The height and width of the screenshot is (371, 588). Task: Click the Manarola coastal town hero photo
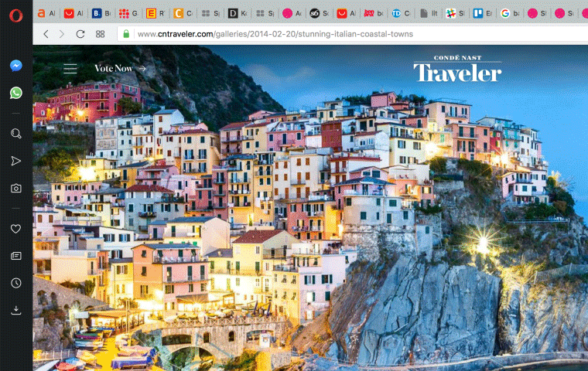[310, 208]
